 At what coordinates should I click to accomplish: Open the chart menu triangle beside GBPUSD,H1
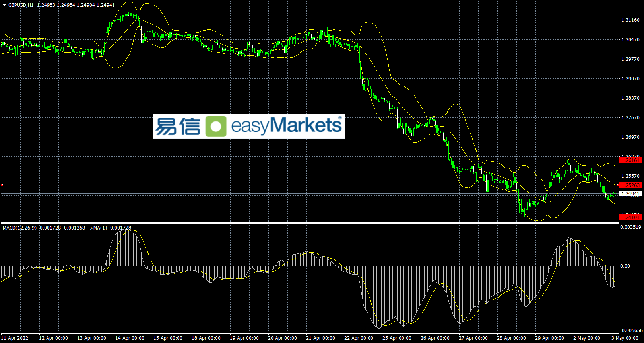point(4,5)
